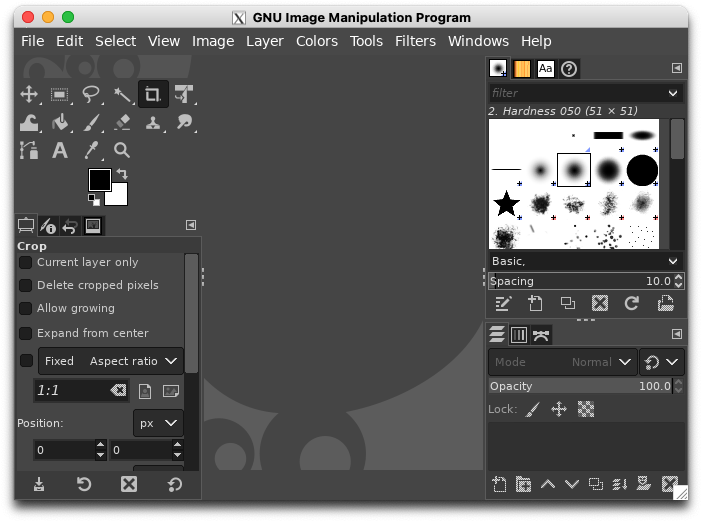Select the Eraser tool
This screenshot has width=702, height=522.
pyautogui.click(x=122, y=122)
